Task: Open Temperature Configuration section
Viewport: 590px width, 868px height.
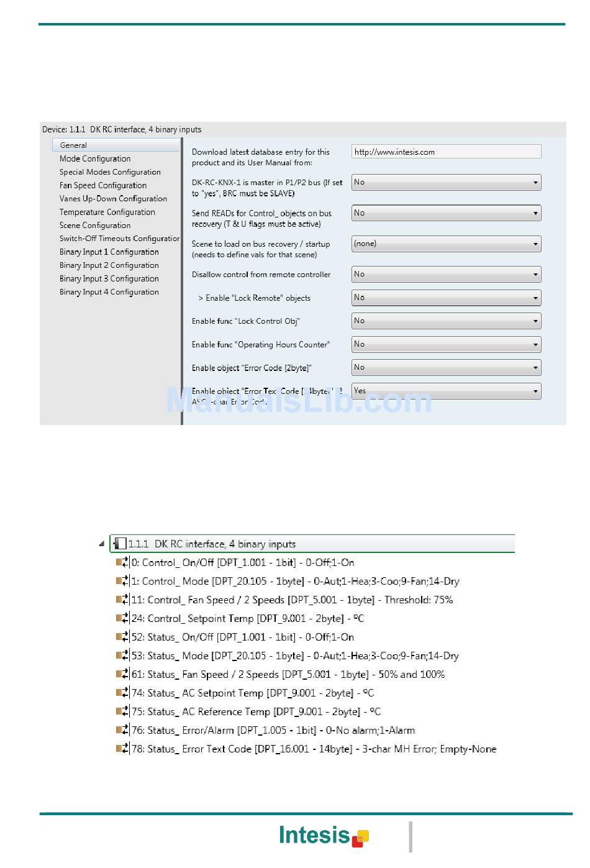Action: pyautogui.click(x=107, y=212)
